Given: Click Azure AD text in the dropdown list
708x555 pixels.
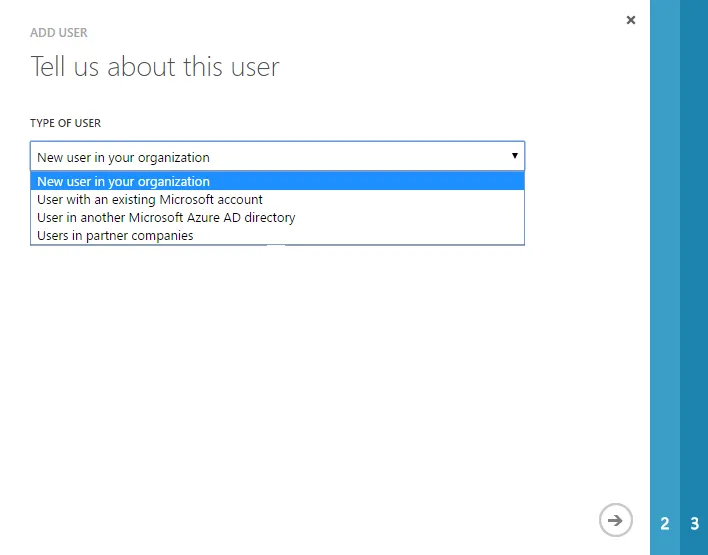Looking at the screenshot, I should point(230,218).
